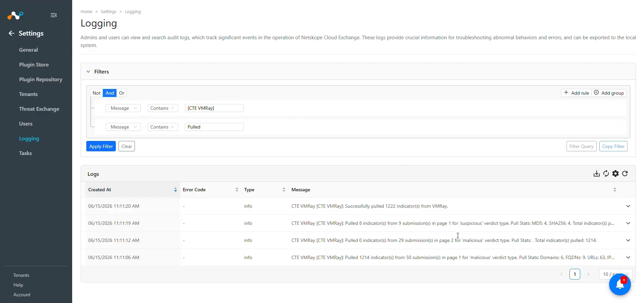Expand the 11:11:12 AM log row

click(x=628, y=240)
